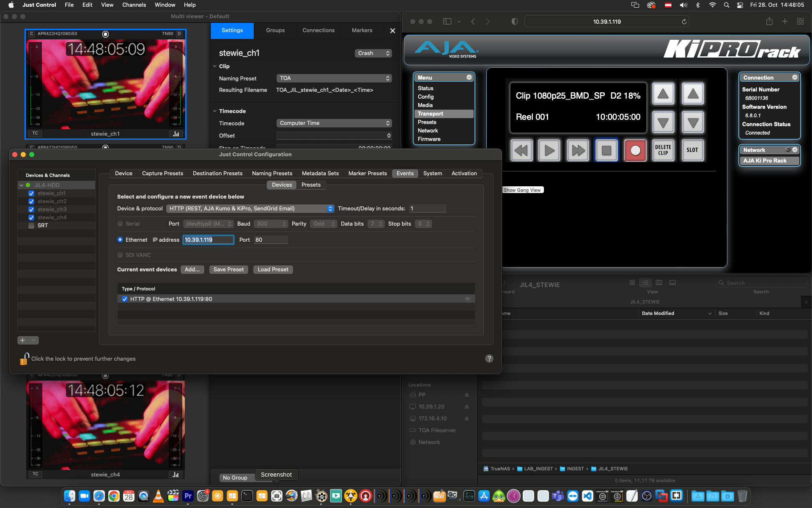The image size is (812, 508).
Task: Open Premiere Pro from the Dock
Action: click(x=188, y=496)
